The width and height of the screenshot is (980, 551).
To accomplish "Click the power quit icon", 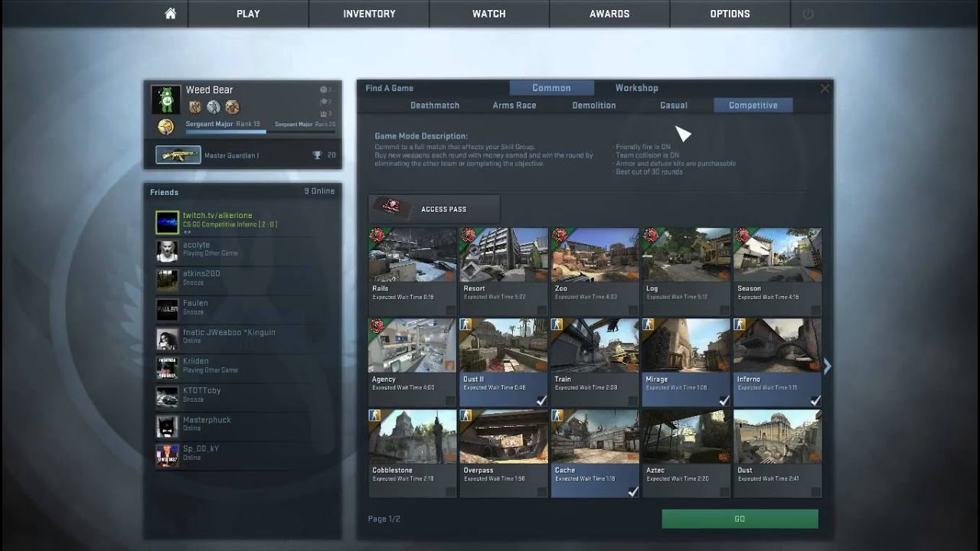I will click(x=808, y=14).
